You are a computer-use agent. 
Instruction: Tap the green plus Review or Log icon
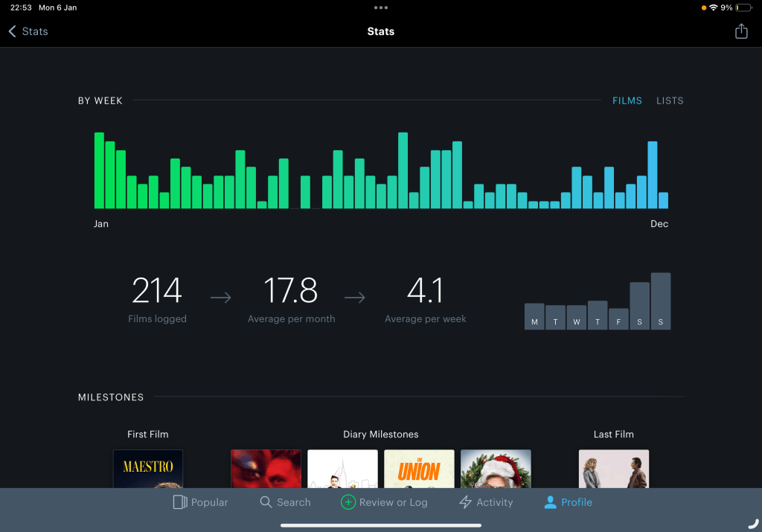point(348,502)
